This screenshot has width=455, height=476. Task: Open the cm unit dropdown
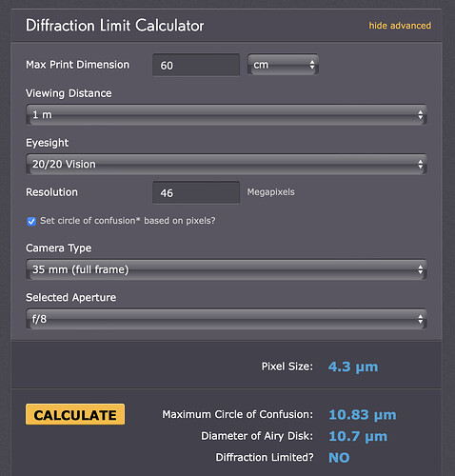tap(283, 65)
